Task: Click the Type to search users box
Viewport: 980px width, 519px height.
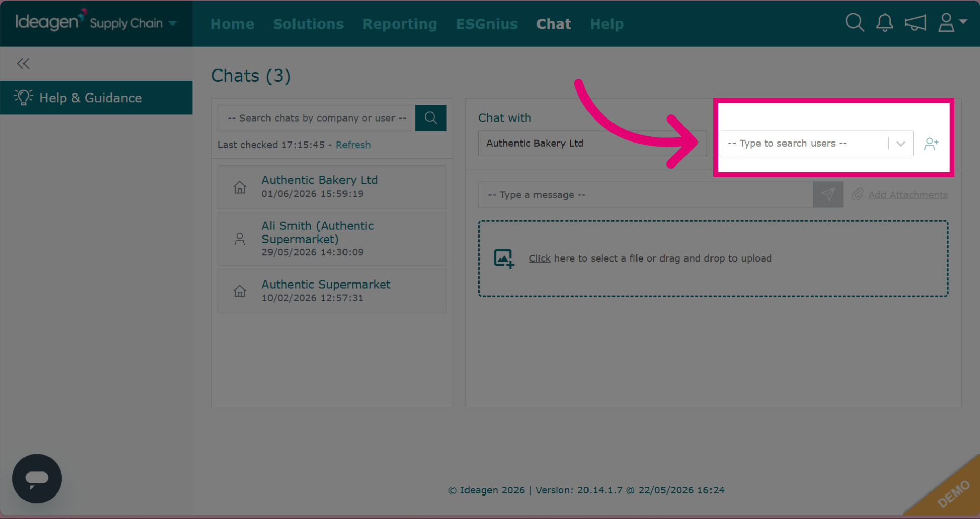Action: pos(804,144)
